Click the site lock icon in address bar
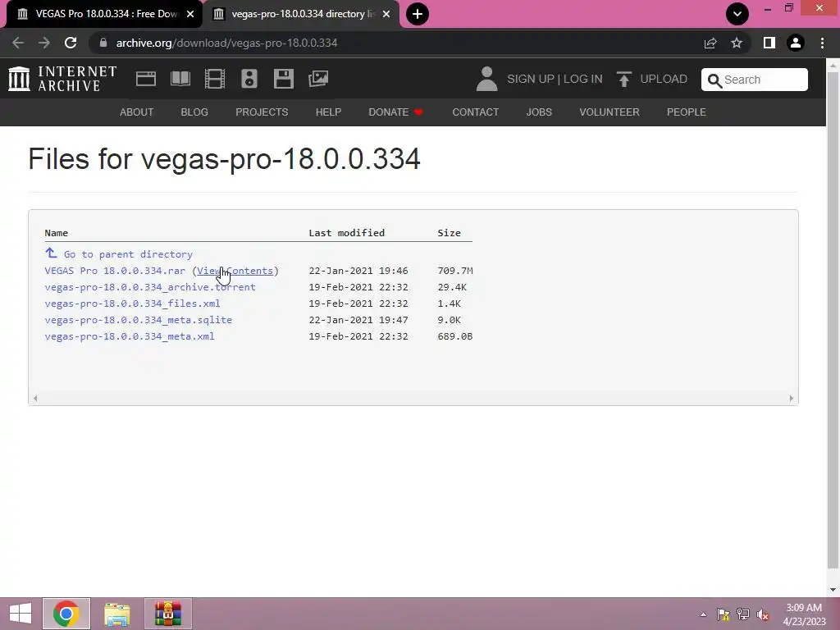 (x=103, y=43)
